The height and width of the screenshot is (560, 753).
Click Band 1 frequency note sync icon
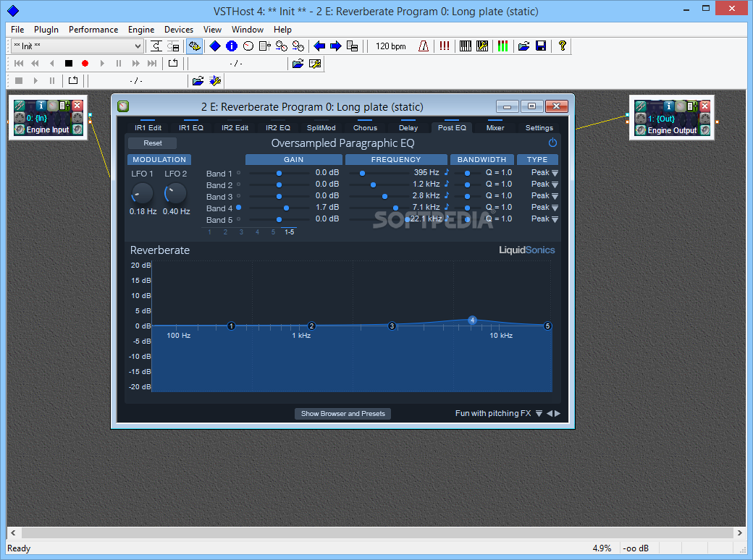[x=447, y=172]
